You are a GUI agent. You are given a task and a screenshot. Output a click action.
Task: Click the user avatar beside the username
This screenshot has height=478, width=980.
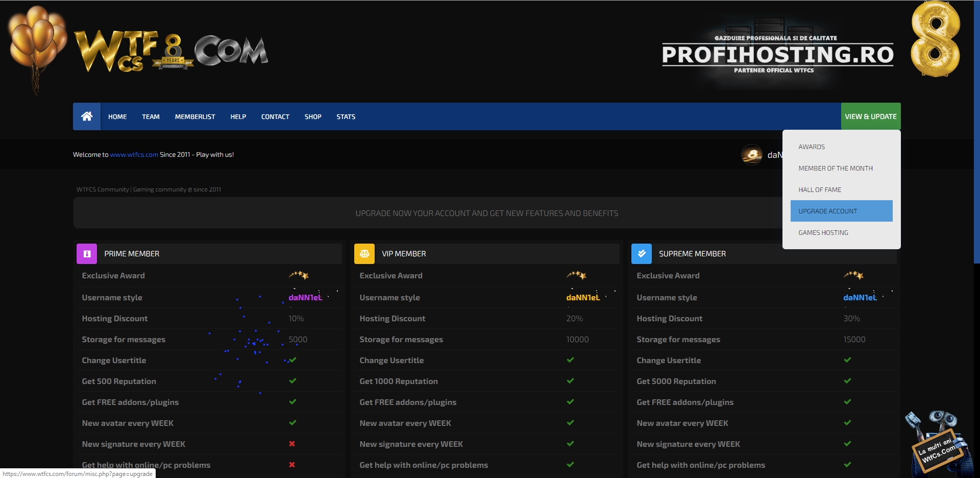[x=751, y=155]
